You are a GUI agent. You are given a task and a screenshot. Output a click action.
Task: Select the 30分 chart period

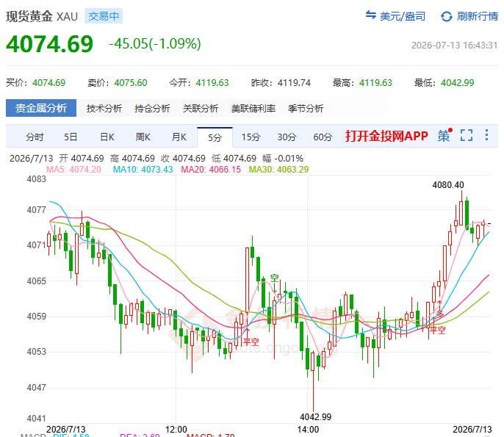click(287, 137)
